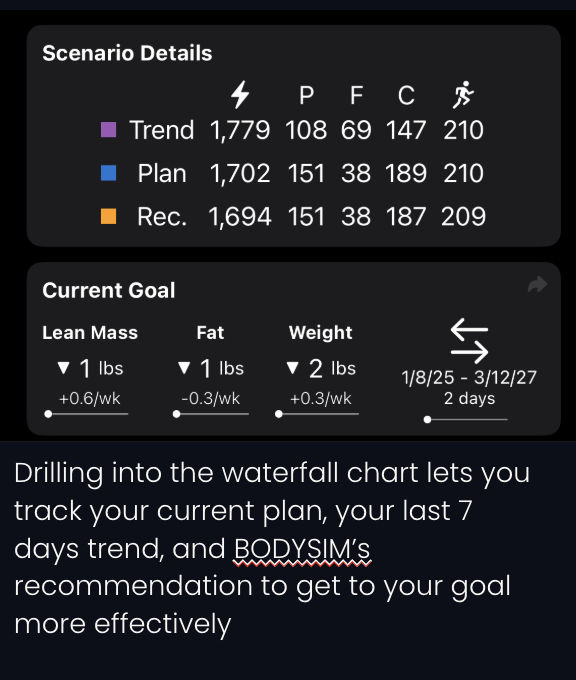Click the swap arrows date range icon
The width and height of the screenshot is (576, 680).
coord(469,341)
